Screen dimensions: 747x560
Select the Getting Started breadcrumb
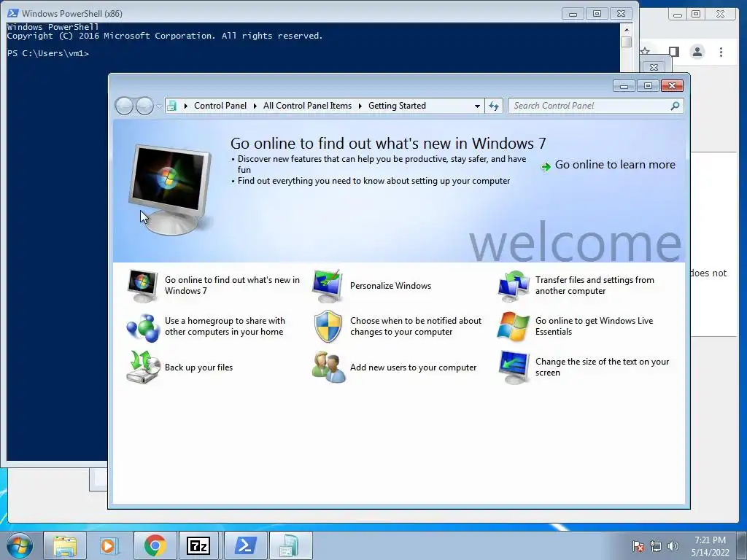pos(397,106)
